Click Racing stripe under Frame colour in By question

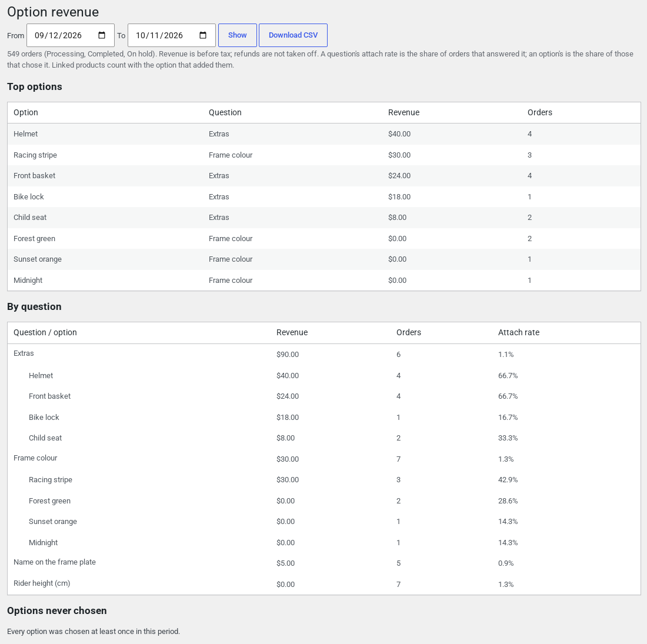(x=51, y=480)
